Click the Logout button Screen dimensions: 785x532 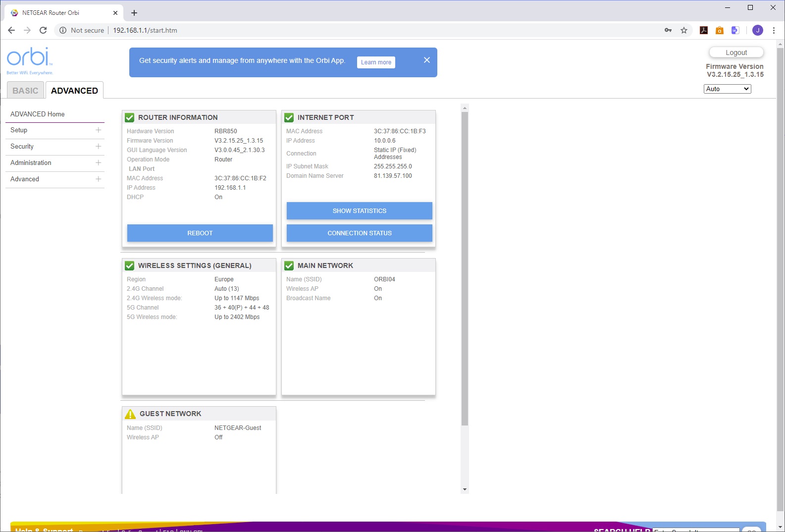point(736,53)
